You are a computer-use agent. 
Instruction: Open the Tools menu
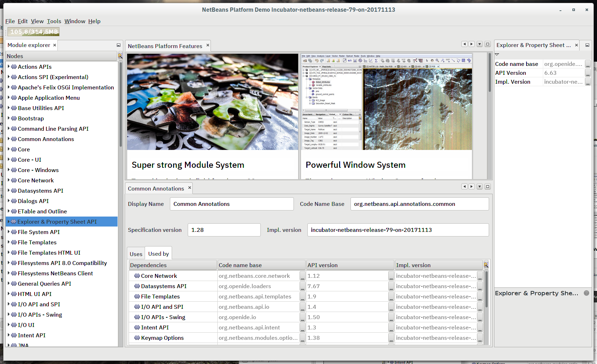[x=54, y=21]
